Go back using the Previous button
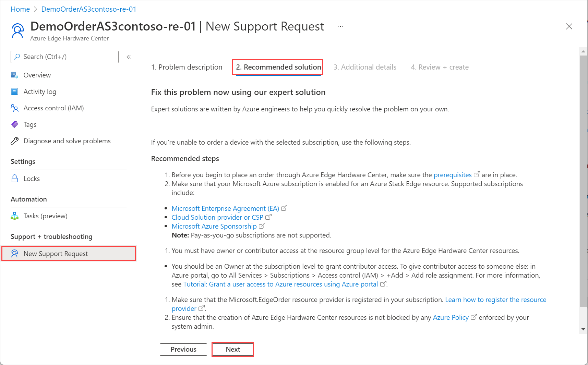The height and width of the screenshot is (365, 588). 183,349
